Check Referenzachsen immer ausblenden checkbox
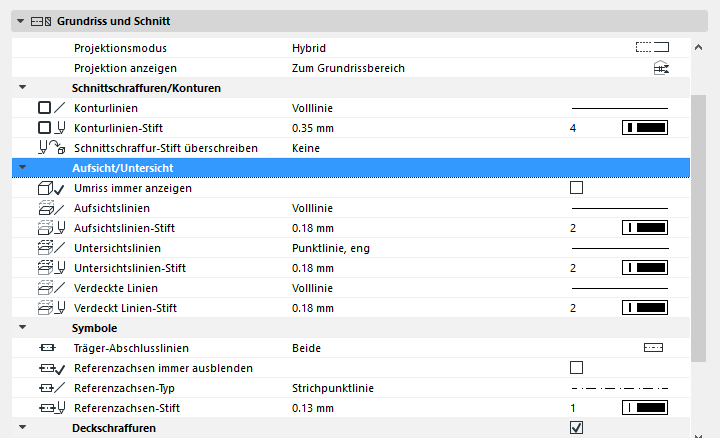Screen dimensions: 720x438 coord(576,367)
